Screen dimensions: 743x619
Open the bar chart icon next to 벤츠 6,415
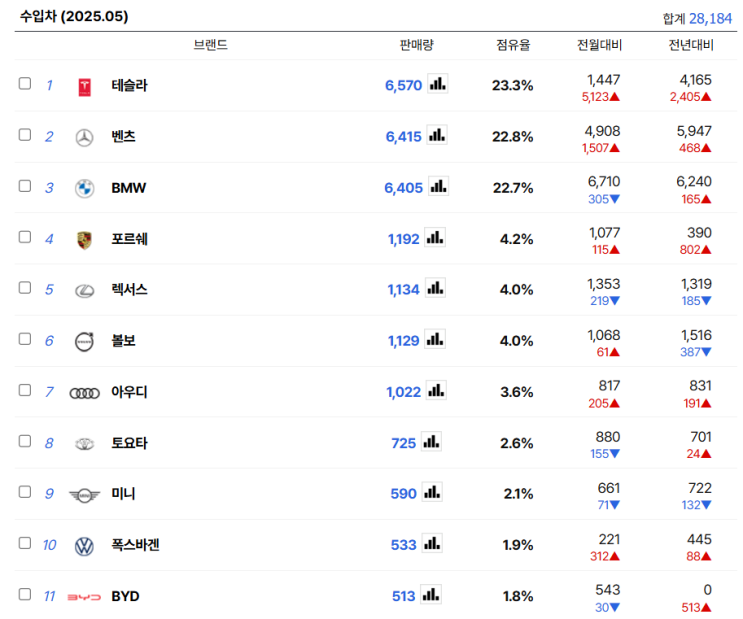point(437,135)
